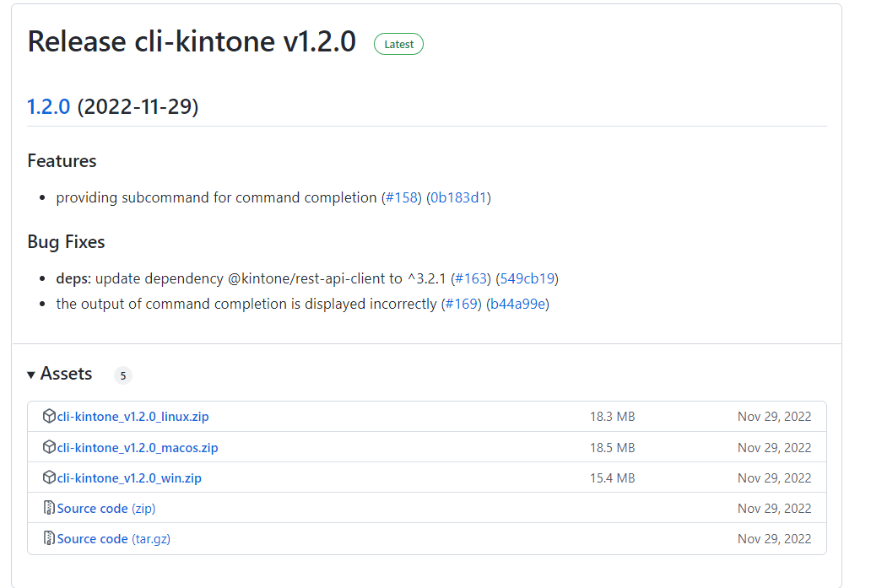Screen dimensions: 871x588
Task: Open the 1.2.0 version link
Action: point(48,106)
